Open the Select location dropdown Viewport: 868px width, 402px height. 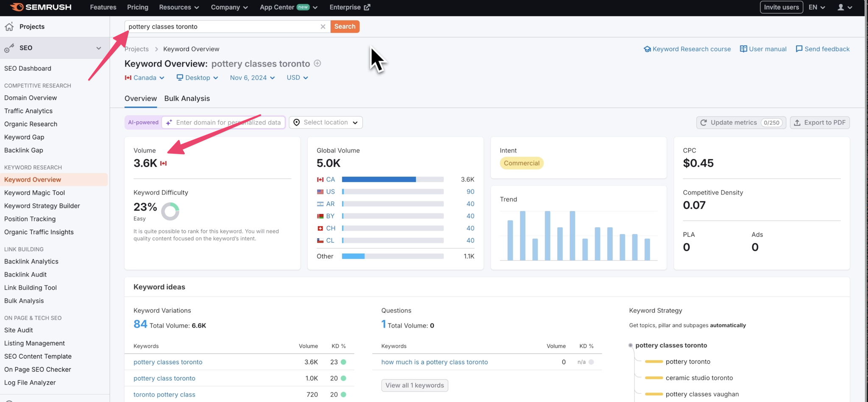tap(325, 122)
